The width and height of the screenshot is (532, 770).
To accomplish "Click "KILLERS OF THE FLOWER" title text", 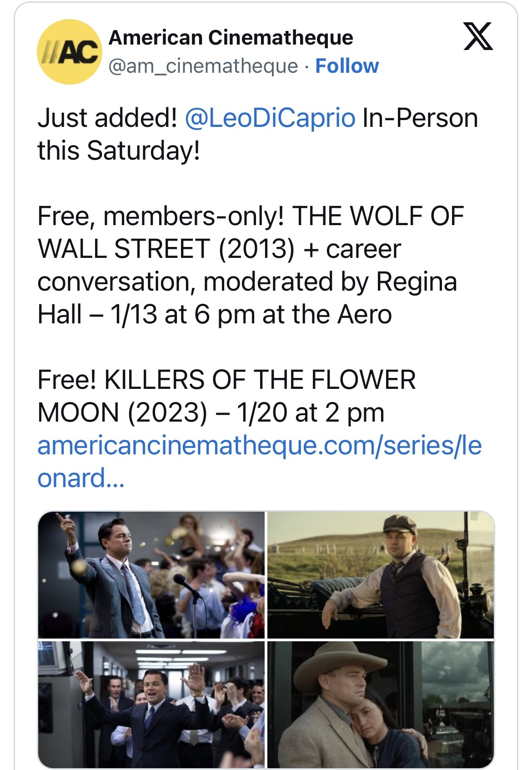I will pos(260,380).
